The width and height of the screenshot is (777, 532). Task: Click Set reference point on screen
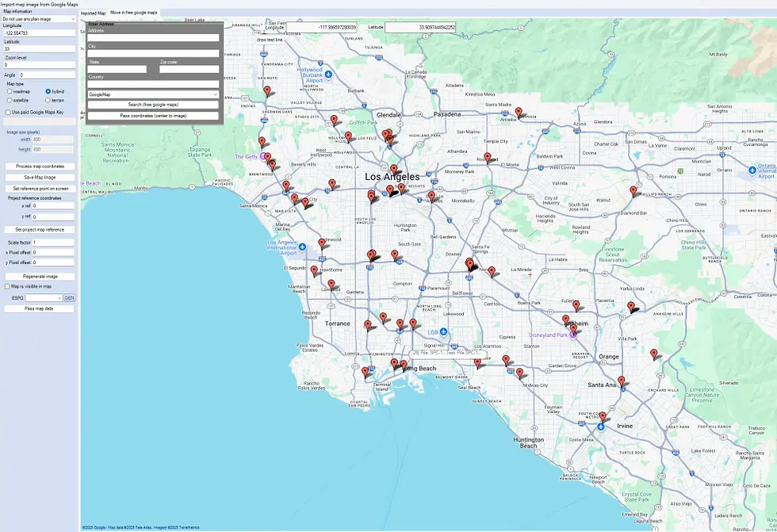tap(40, 189)
